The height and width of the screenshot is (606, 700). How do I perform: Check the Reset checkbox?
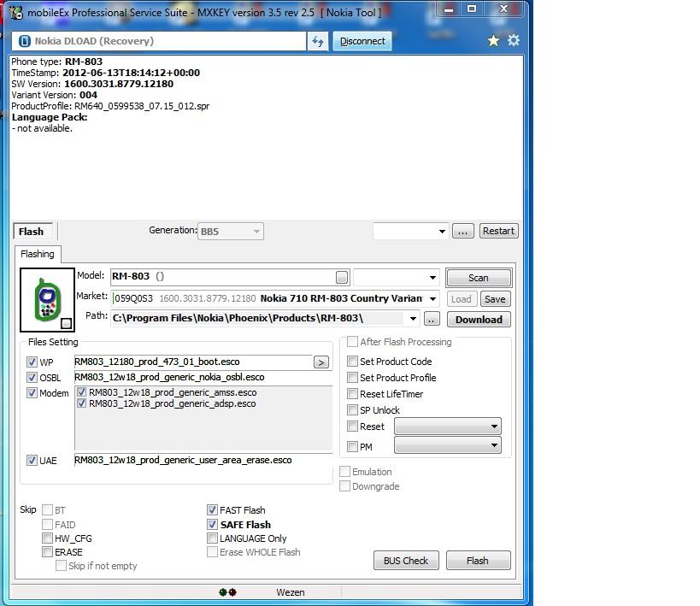pyautogui.click(x=352, y=427)
